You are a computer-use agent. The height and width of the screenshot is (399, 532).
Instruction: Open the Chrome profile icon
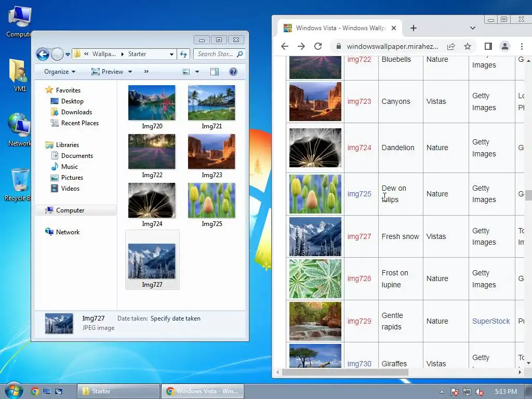tap(505, 46)
